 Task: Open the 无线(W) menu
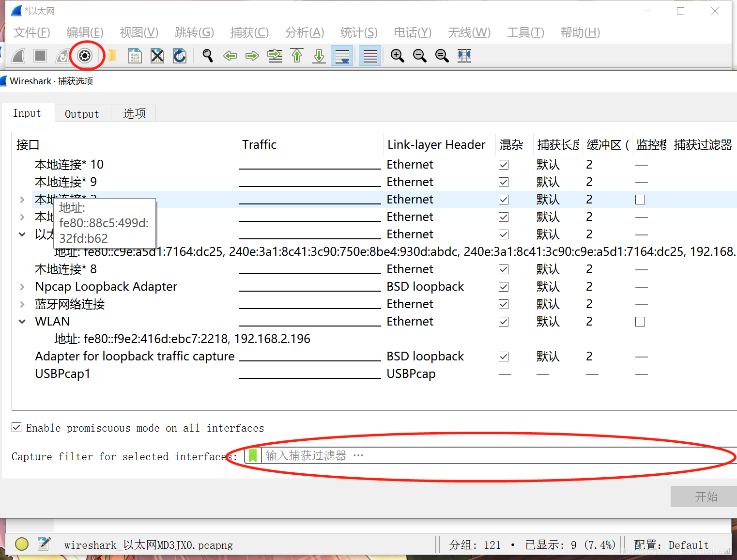469,32
